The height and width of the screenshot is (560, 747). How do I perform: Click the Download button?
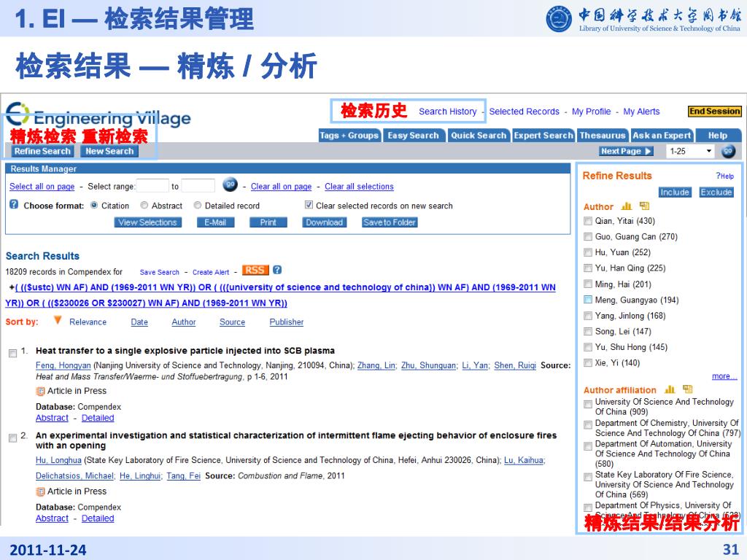(x=325, y=222)
